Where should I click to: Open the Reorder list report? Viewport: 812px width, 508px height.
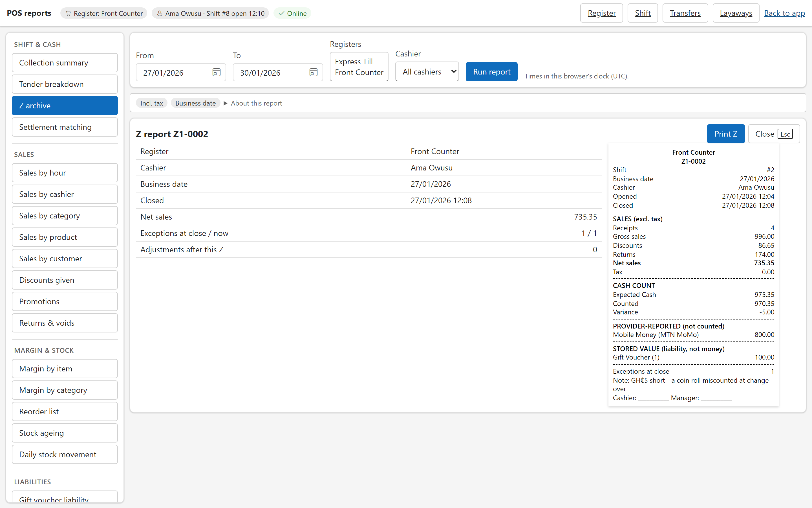click(65, 411)
